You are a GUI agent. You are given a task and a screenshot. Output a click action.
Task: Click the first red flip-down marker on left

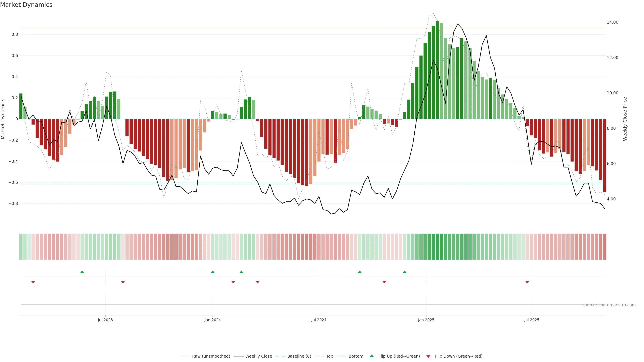33,282
